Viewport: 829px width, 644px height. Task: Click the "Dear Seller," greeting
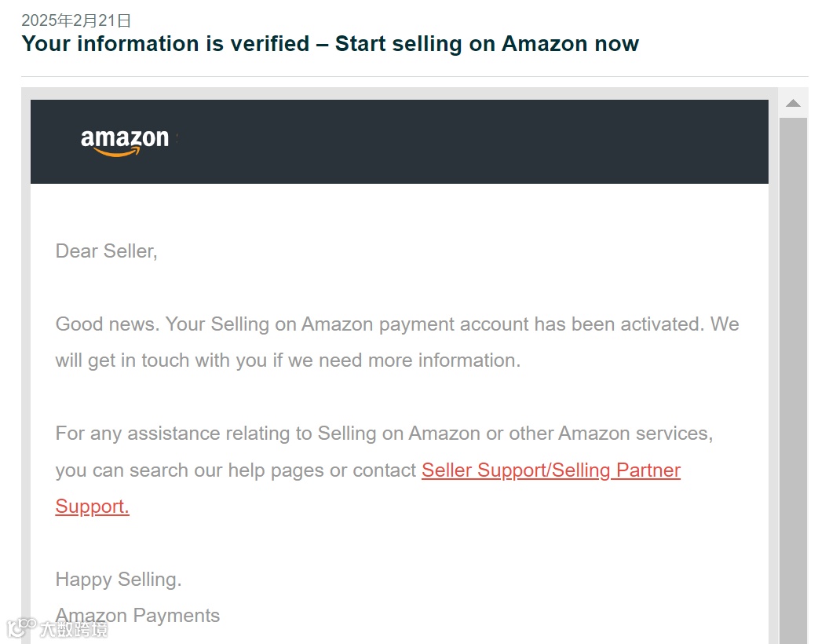click(106, 251)
